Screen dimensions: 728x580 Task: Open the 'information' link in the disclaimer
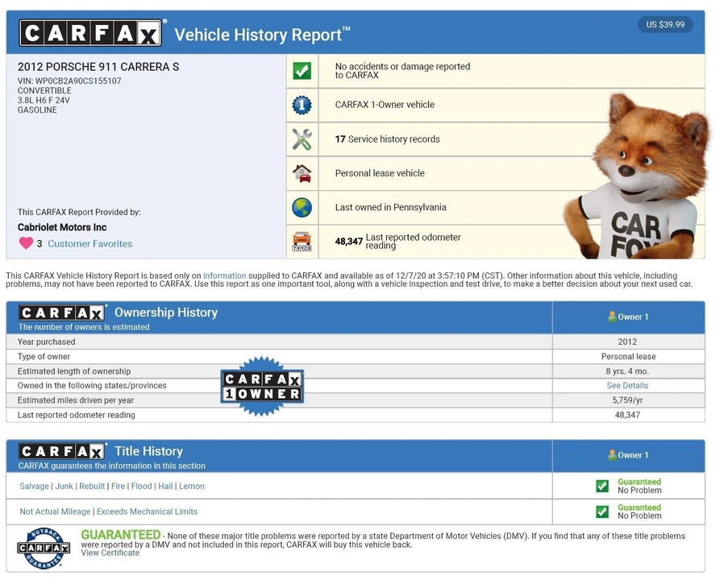pyautogui.click(x=224, y=275)
